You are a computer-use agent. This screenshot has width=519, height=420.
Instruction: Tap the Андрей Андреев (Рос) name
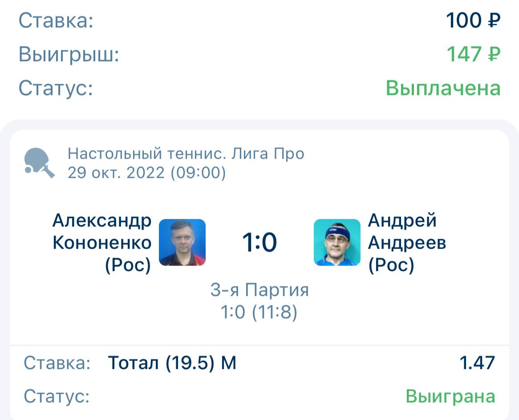407,243
